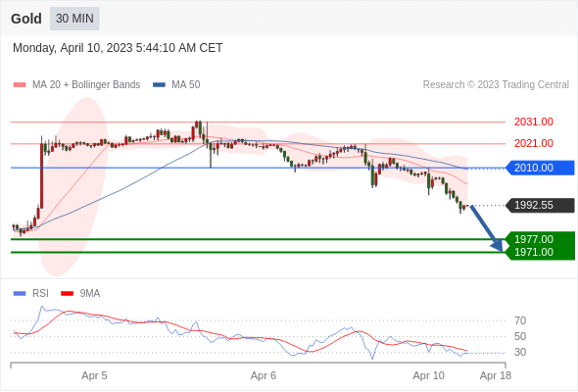This screenshot has width=578, height=392.
Task: Select the black 1992.55 current price tag
Action: point(540,205)
